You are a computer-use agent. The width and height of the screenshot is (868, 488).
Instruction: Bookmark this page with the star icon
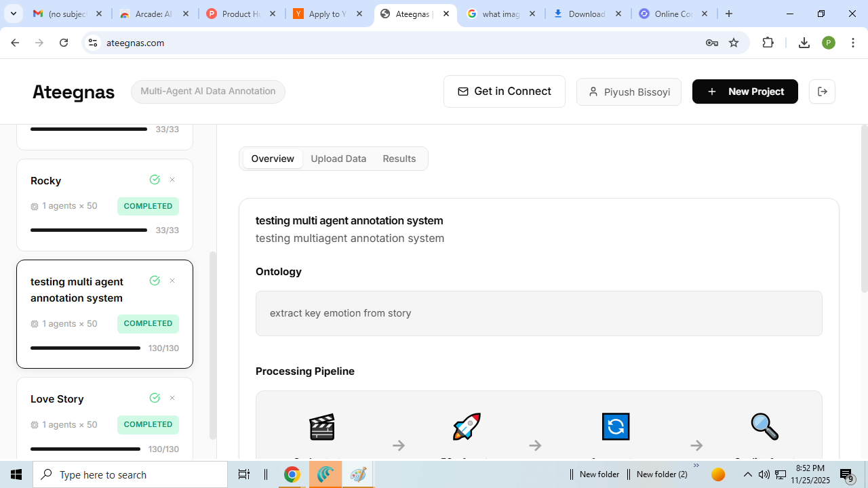click(734, 43)
